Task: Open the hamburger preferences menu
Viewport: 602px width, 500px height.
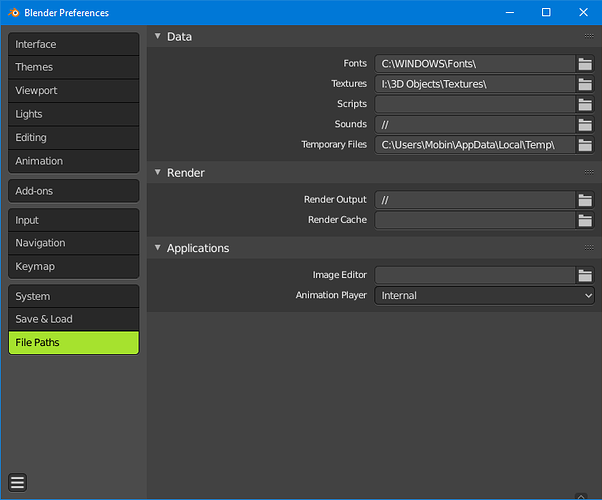Action: [17, 482]
